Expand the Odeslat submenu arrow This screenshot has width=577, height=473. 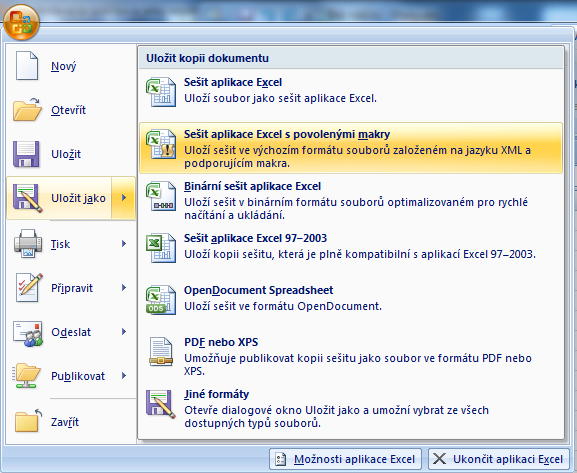pyautogui.click(x=124, y=332)
